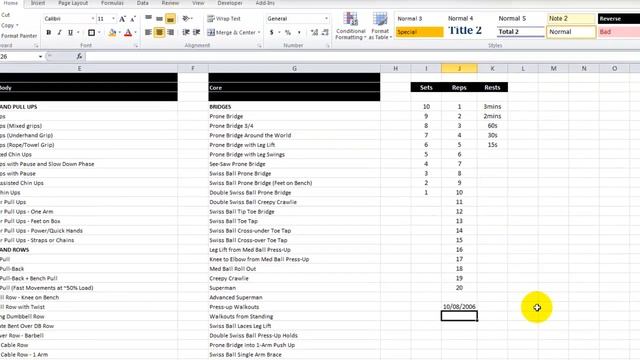Set Top Align vertical alignment
Screen dimensions: 640x360
[149, 18]
